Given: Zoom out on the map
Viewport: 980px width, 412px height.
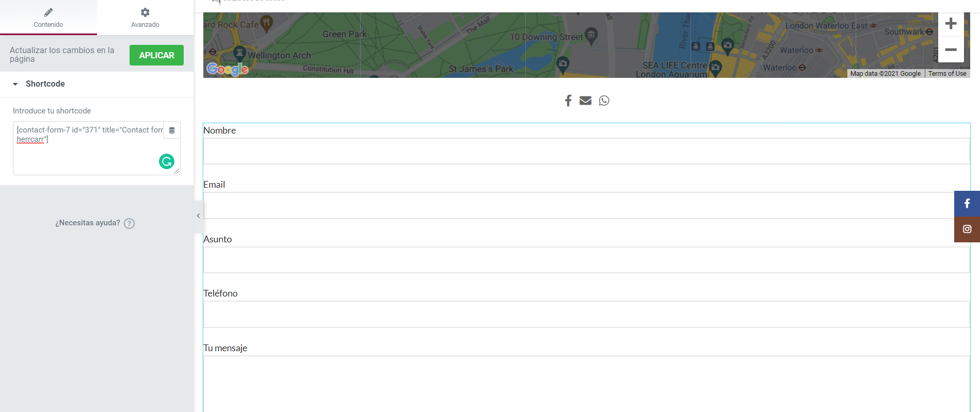Looking at the screenshot, I should (x=951, y=50).
